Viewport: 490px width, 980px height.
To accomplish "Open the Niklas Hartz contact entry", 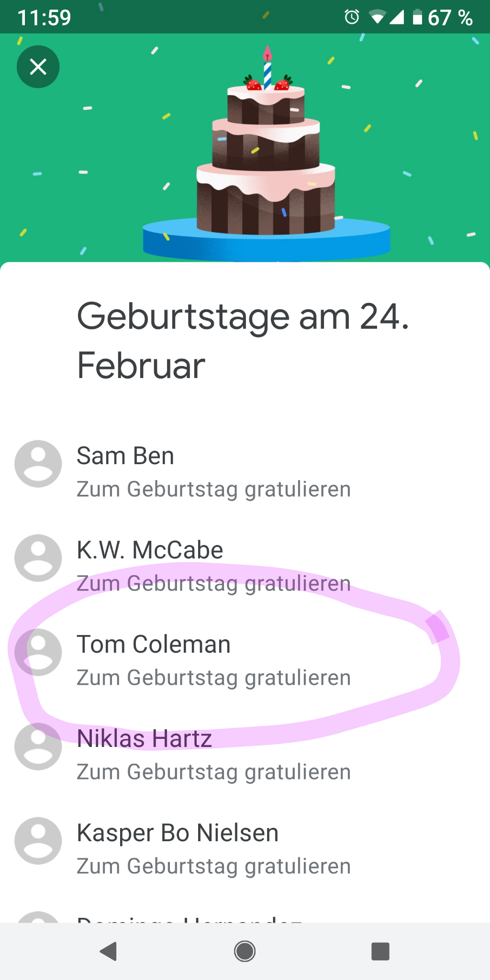I will (145, 738).
